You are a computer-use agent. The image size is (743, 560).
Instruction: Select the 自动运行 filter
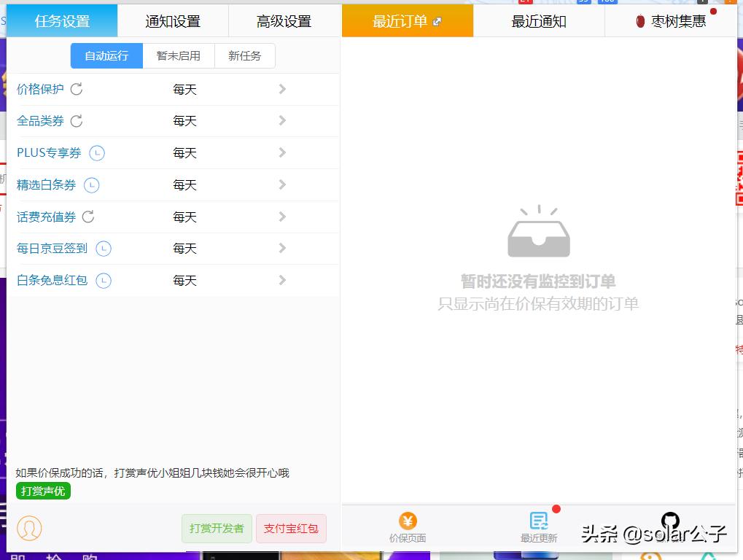(106, 56)
